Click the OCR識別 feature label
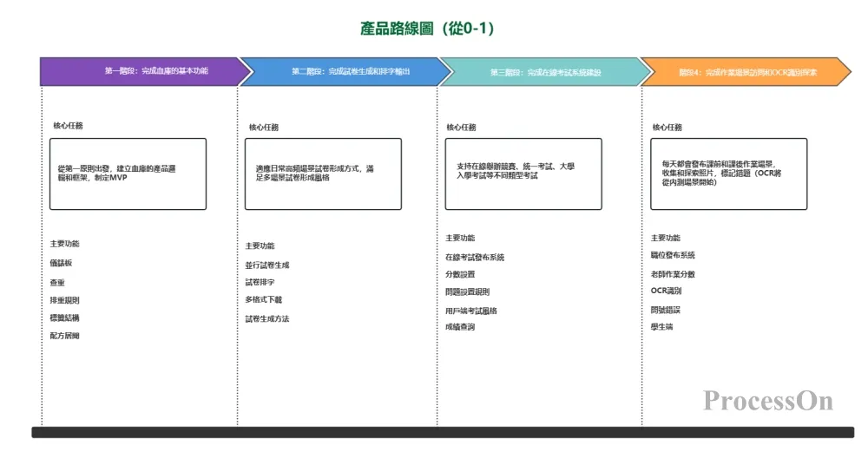868x452 pixels. (x=666, y=291)
